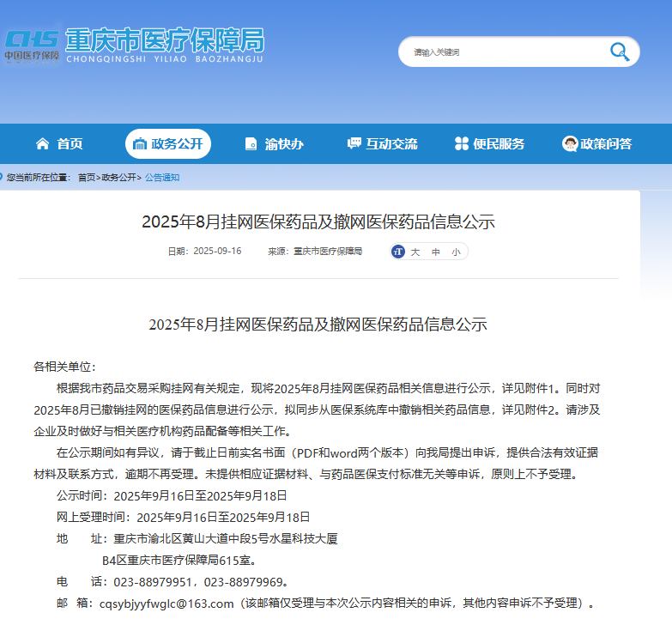672x631 pixels.
Task: Click the 网上受理时间 date range line
Action: (184, 518)
